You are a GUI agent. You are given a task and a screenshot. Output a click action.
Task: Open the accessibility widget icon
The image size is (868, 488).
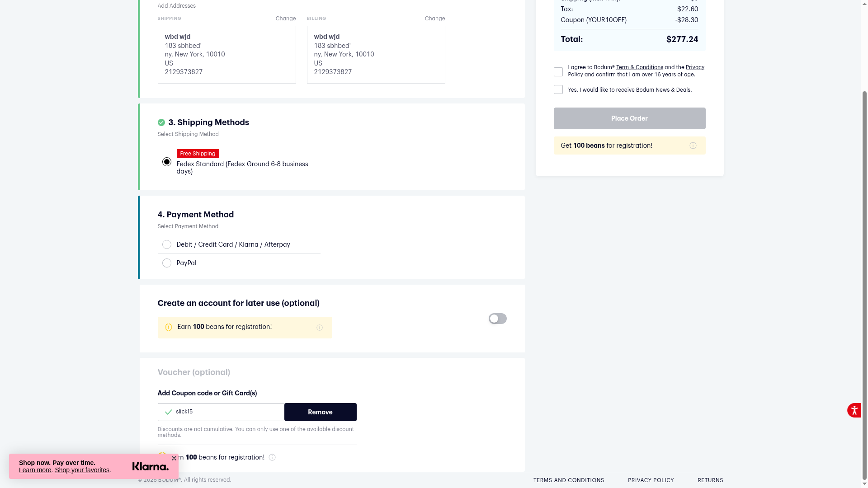coord(854,410)
